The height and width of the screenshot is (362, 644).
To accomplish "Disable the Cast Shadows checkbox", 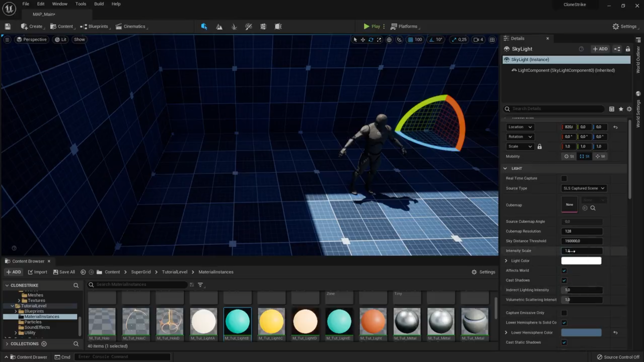I will (564, 280).
